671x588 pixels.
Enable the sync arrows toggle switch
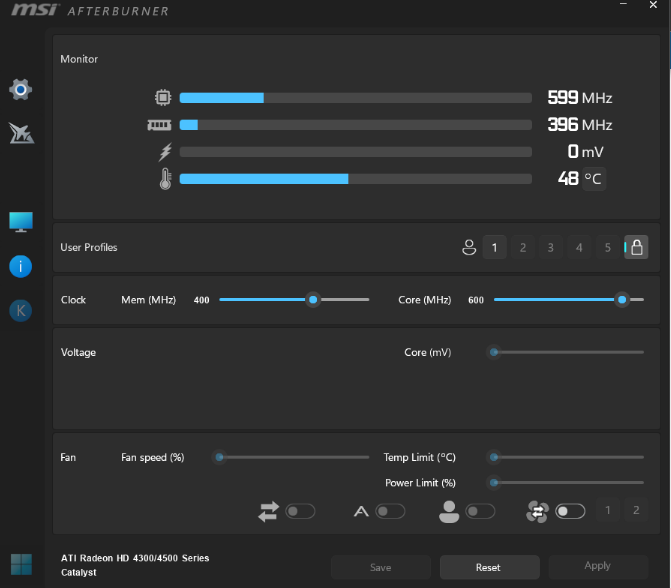(300, 511)
